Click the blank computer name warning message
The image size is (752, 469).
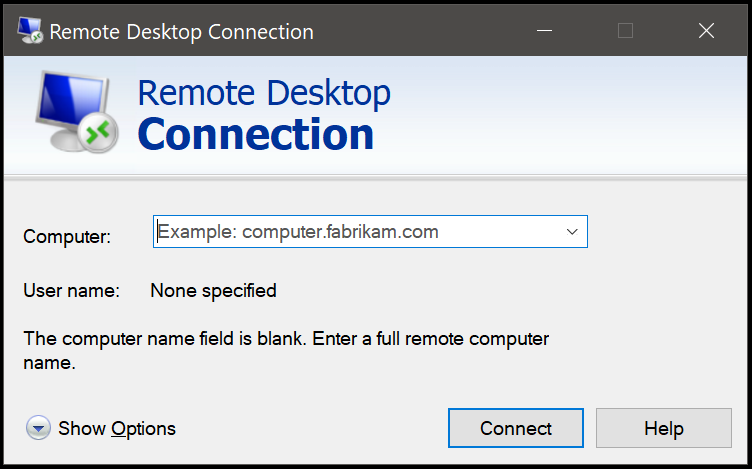click(286, 351)
